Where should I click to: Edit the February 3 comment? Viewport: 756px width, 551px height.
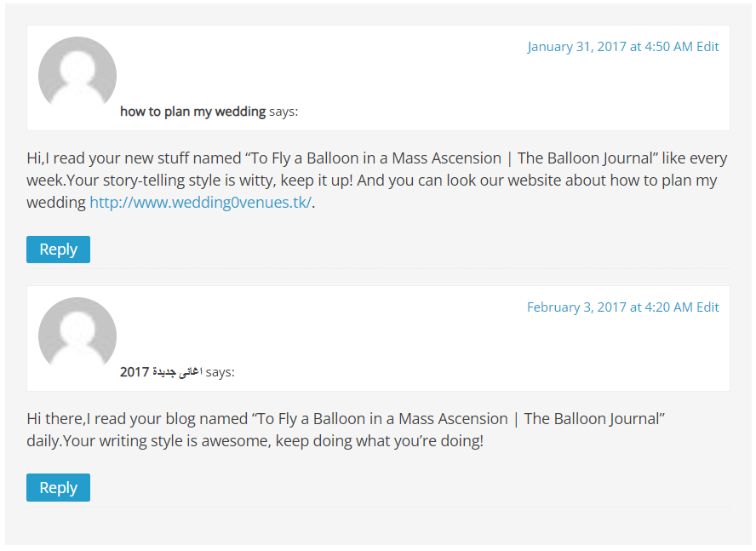pyautogui.click(x=707, y=307)
